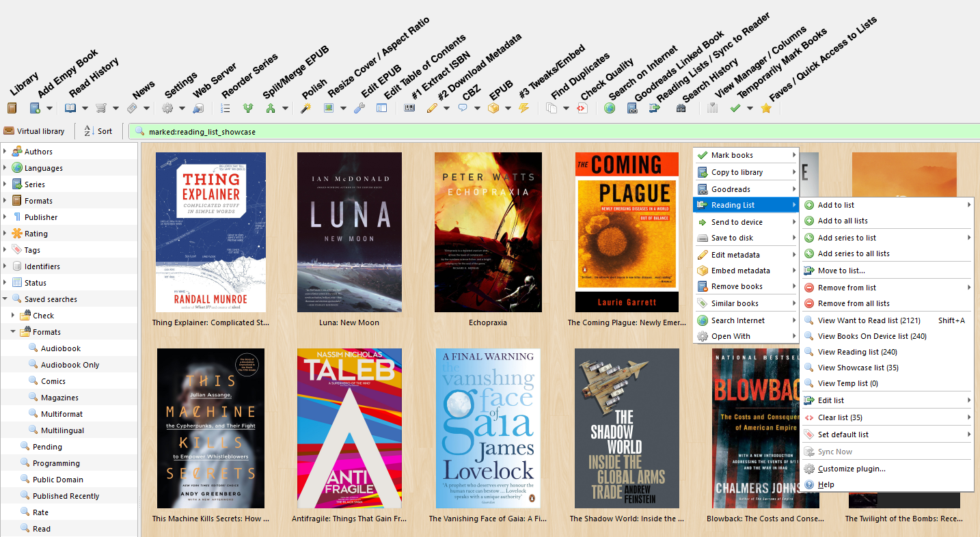Click the Sort button
Screen dimensions: 980x537
[98, 131]
